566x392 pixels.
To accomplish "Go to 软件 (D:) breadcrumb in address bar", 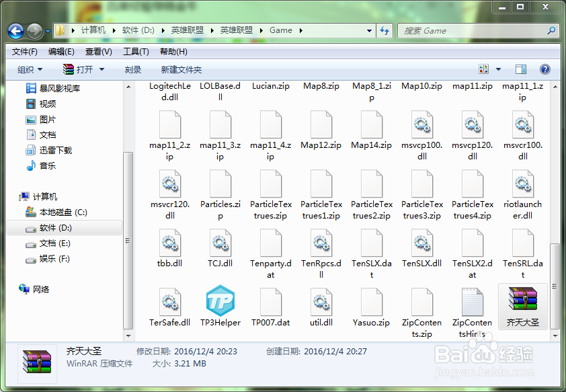I will tap(138, 30).
